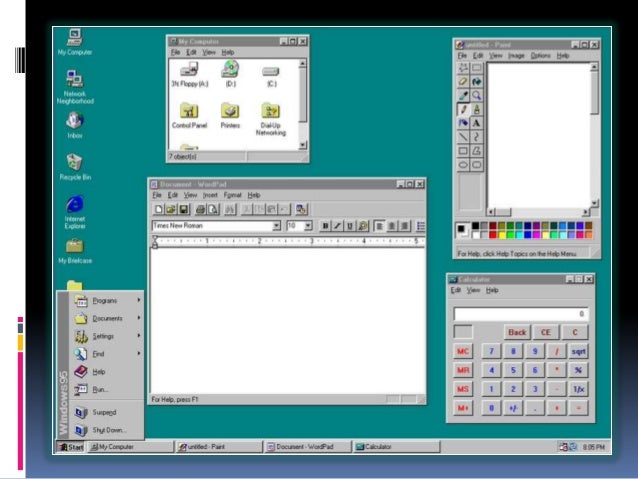The image size is (638, 479).
Task: Set left text alignment in WordPad
Action: [379, 226]
